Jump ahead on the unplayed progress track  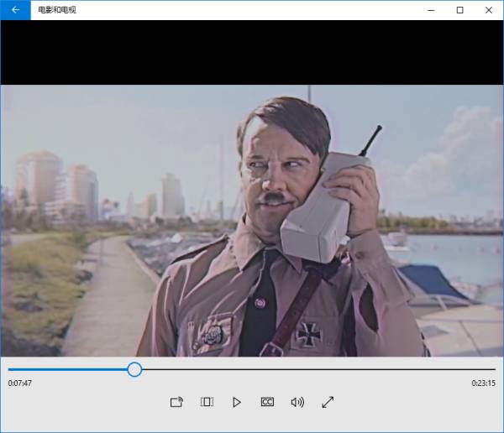[x=318, y=369]
